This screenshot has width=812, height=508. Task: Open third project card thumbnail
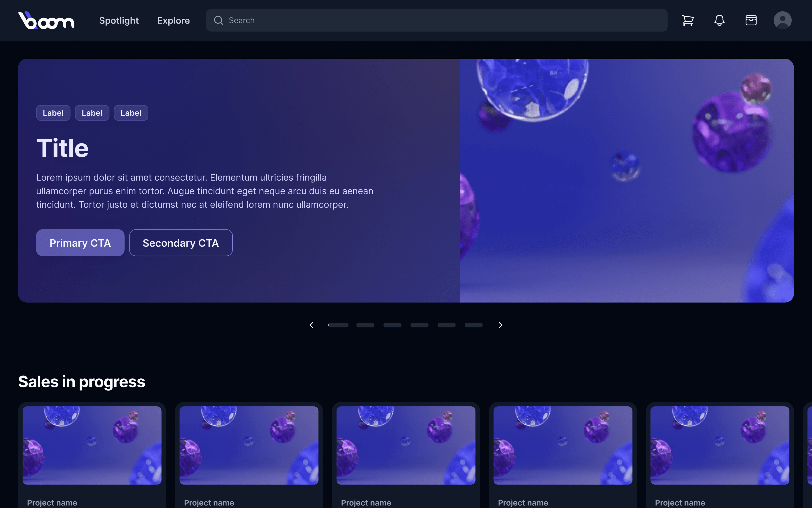tap(406, 446)
